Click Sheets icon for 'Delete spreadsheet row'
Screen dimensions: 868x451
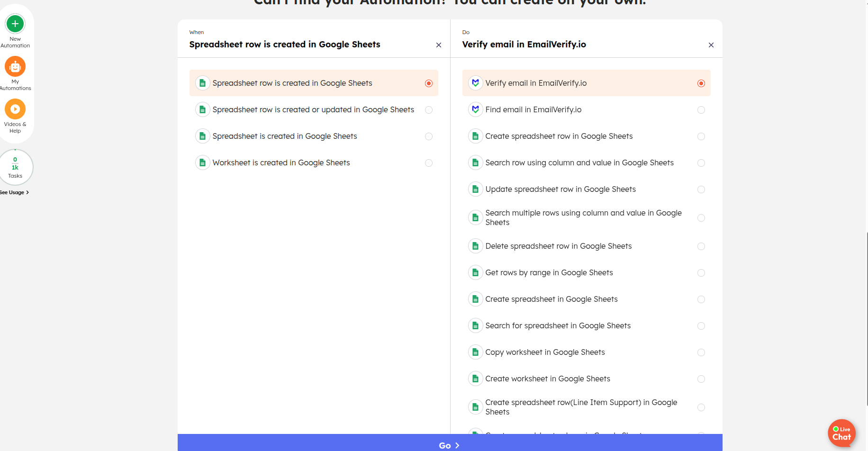coord(476,246)
